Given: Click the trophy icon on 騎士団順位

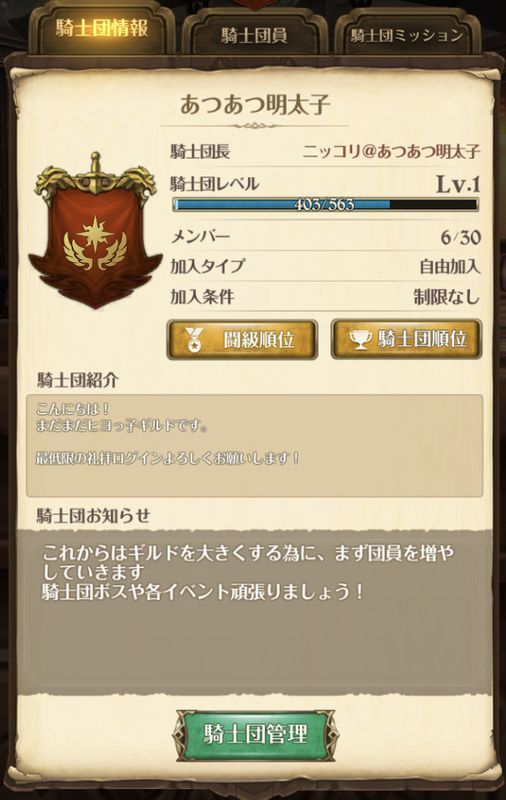Looking at the screenshot, I should coord(360,339).
